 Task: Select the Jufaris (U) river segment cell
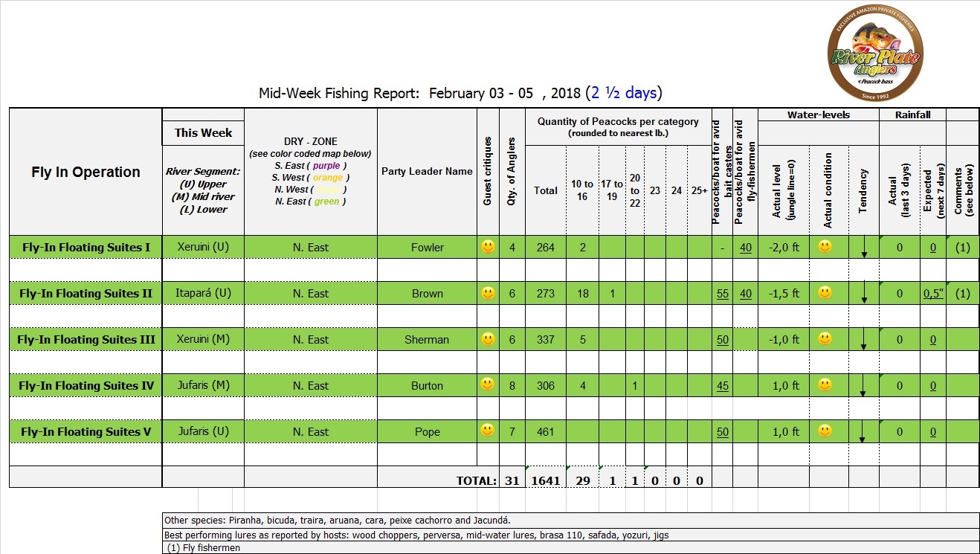click(x=203, y=431)
